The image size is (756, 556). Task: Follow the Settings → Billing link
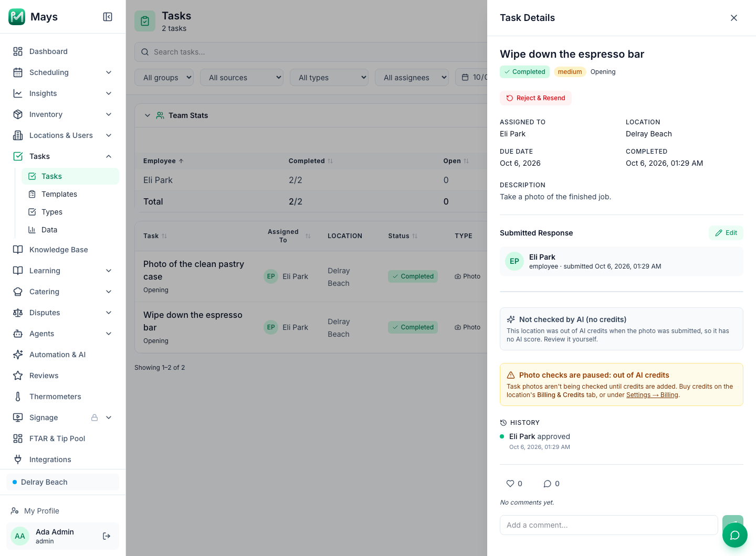(652, 395)
